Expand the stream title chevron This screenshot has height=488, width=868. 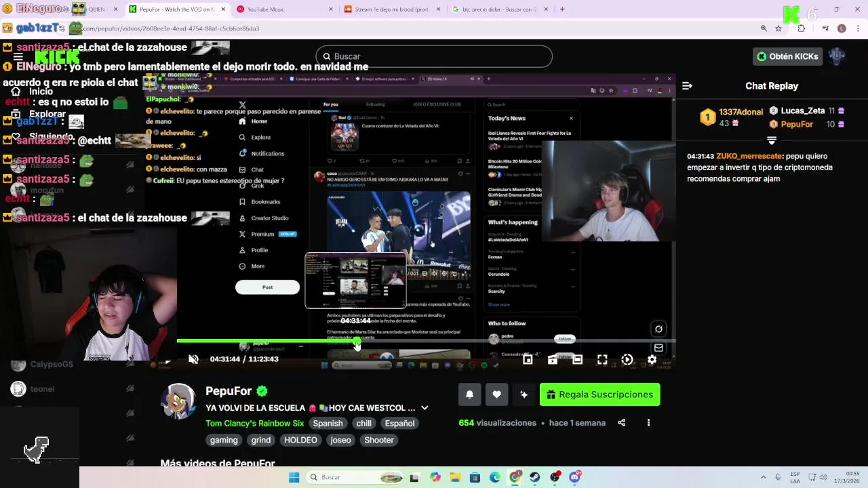[x=425, y=408]
